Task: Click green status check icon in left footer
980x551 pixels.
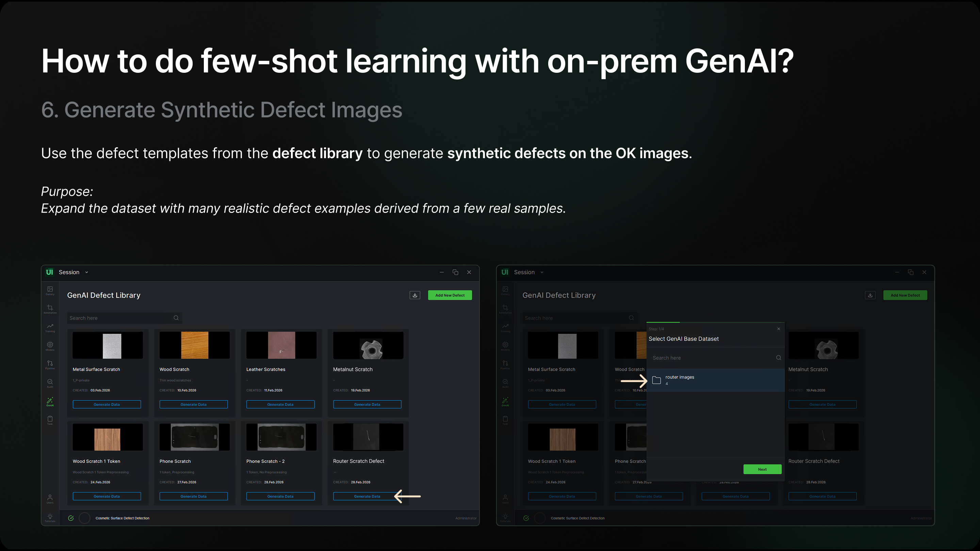Action: click(71, 518)
